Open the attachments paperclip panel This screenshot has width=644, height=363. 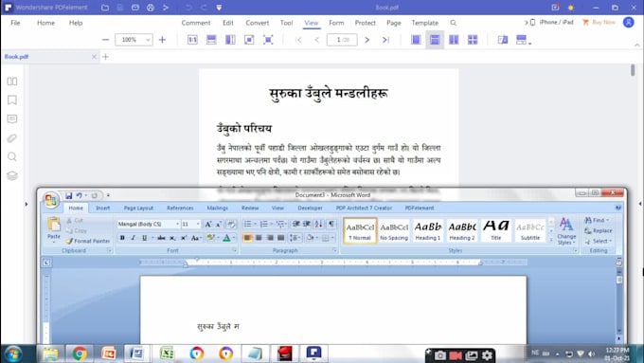click(12, 138)
